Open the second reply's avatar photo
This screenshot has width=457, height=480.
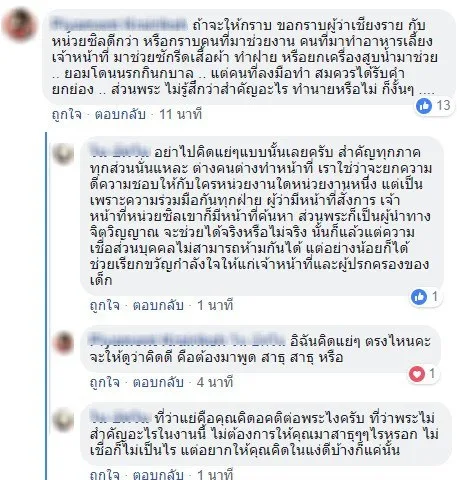pos(63,343)
